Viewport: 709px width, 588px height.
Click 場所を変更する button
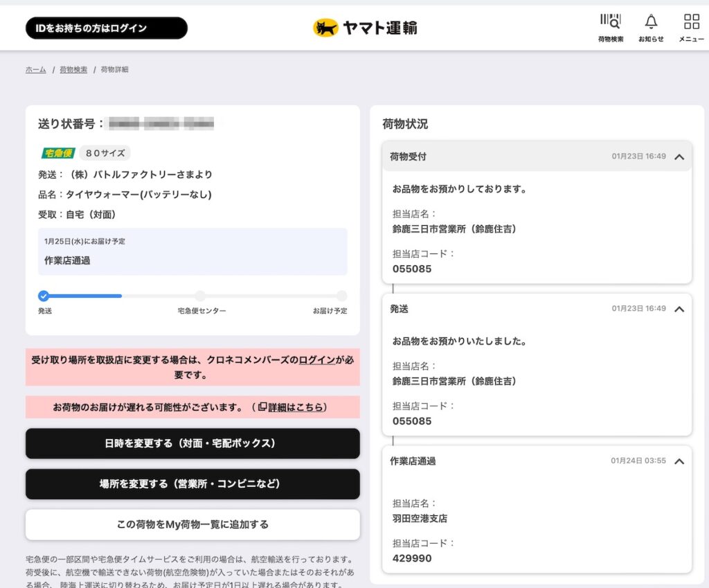click(x=192, y=484)
